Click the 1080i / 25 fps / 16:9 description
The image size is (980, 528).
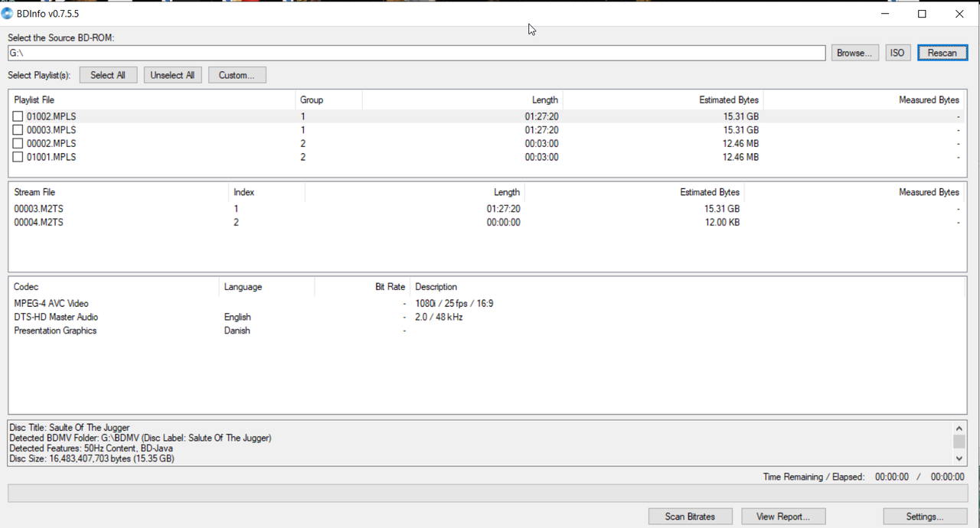pyautogui.click(x=454, y=304)
